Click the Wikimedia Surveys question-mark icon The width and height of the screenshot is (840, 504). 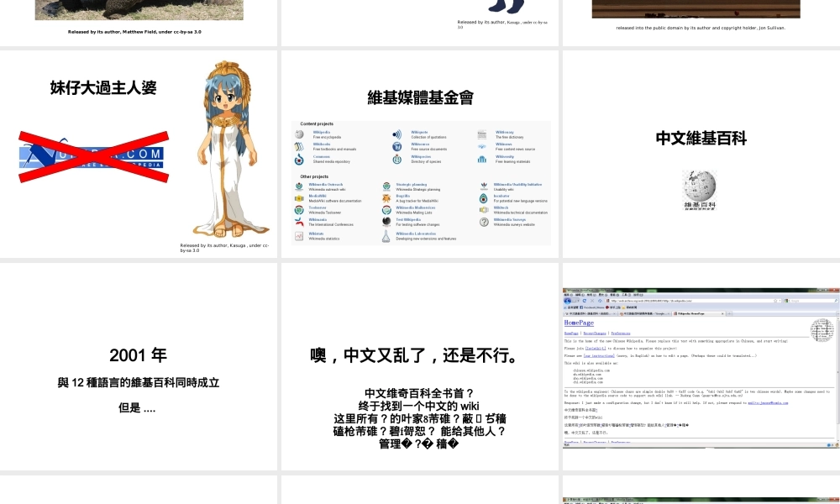485,223
